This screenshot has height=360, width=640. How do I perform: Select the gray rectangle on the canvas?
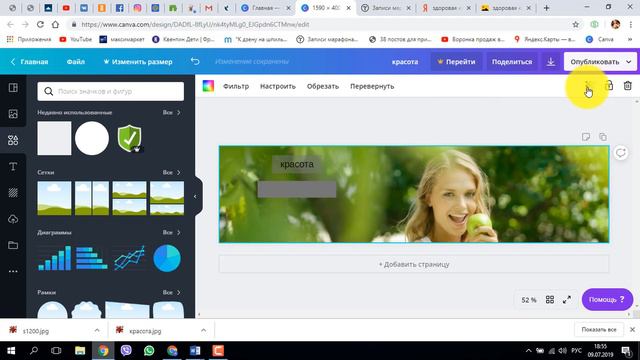(297, 190)
